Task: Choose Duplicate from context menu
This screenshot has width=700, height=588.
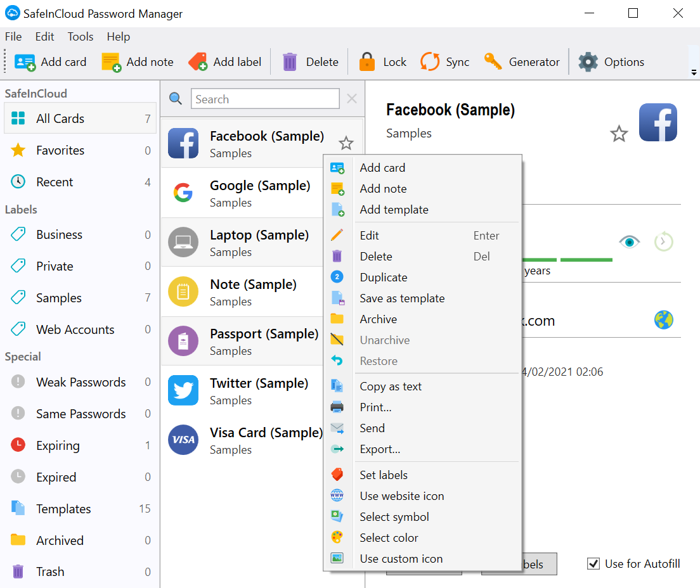Action: point(423,278)
